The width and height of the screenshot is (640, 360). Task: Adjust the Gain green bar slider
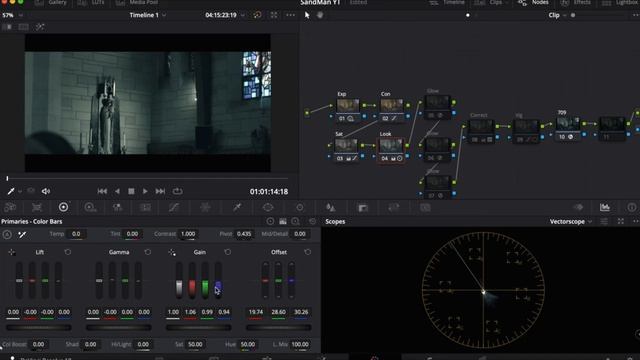(x=205, y=280)
